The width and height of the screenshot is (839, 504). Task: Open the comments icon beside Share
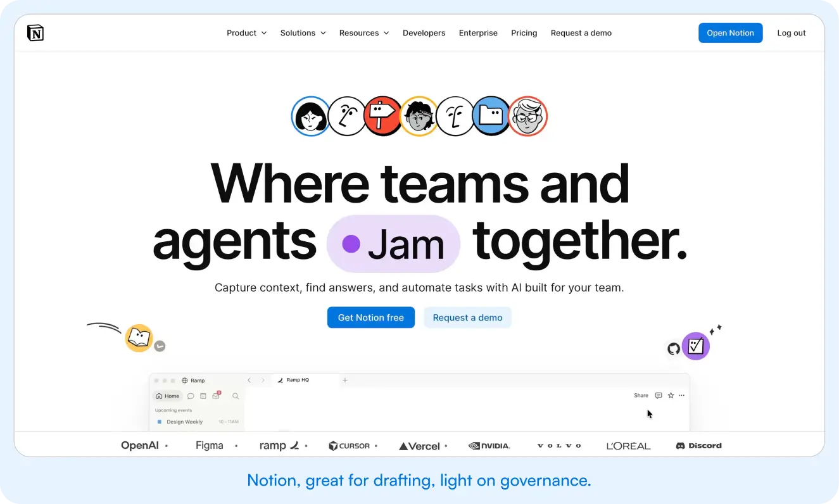(x=659, y=396)
